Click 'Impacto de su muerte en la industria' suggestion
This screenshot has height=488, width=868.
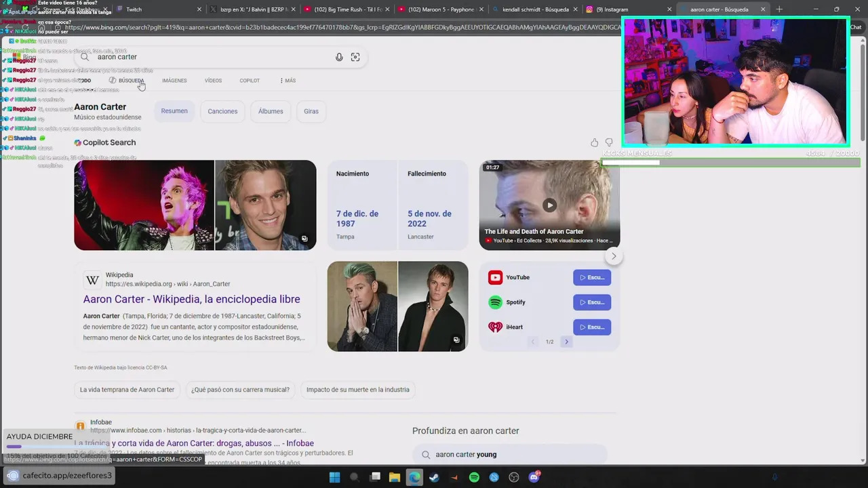tap(357, 390)
